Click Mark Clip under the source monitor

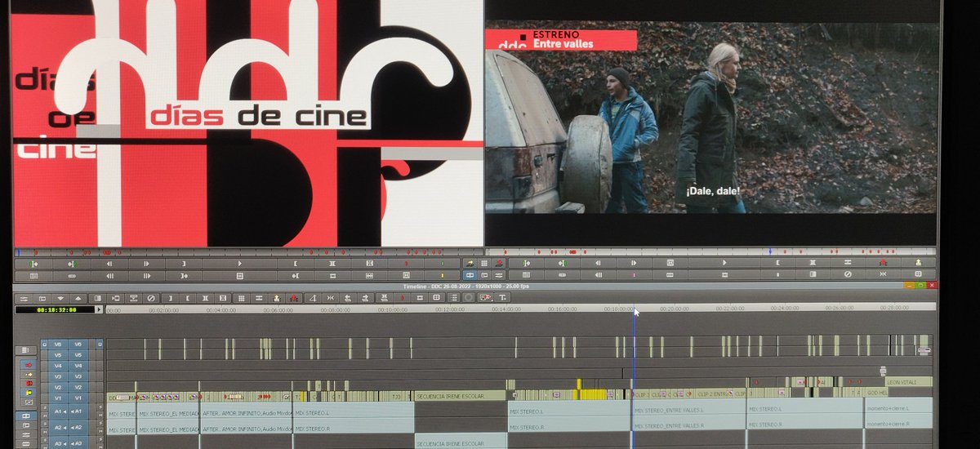tap(332, 264)
